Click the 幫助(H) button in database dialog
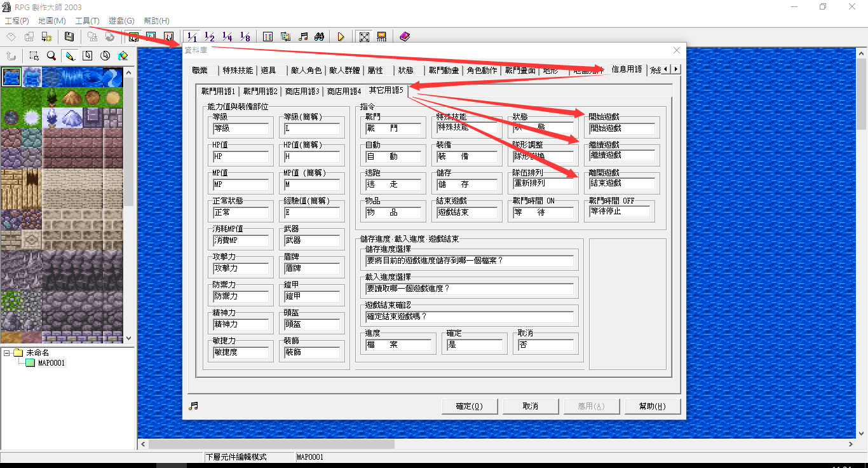This screenshot has width=868, height=468. (x=653, y=406)
